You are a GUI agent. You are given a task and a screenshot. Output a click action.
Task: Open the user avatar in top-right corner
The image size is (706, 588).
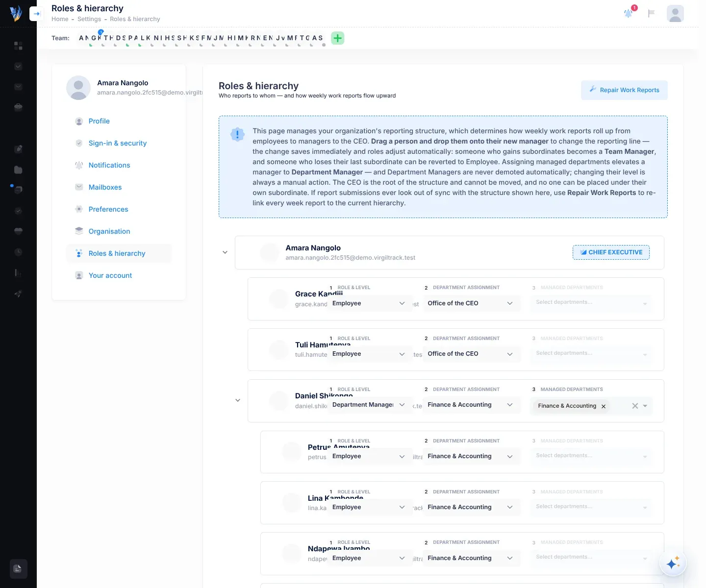tap(675, 13)
